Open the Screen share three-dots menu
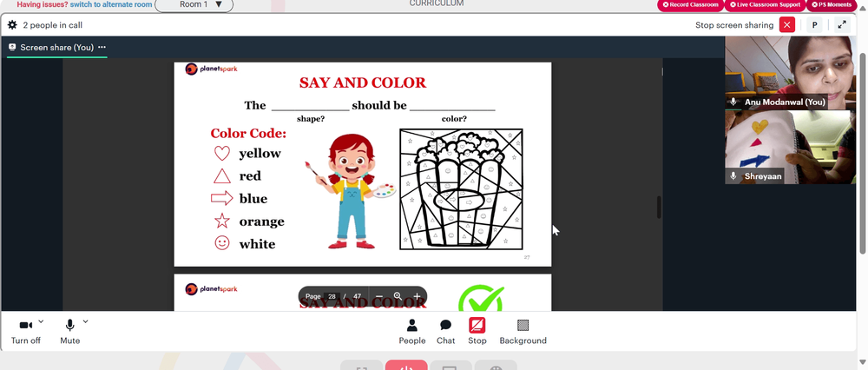The width and height of the screenshot is (868, 370). tap(102, 47)
